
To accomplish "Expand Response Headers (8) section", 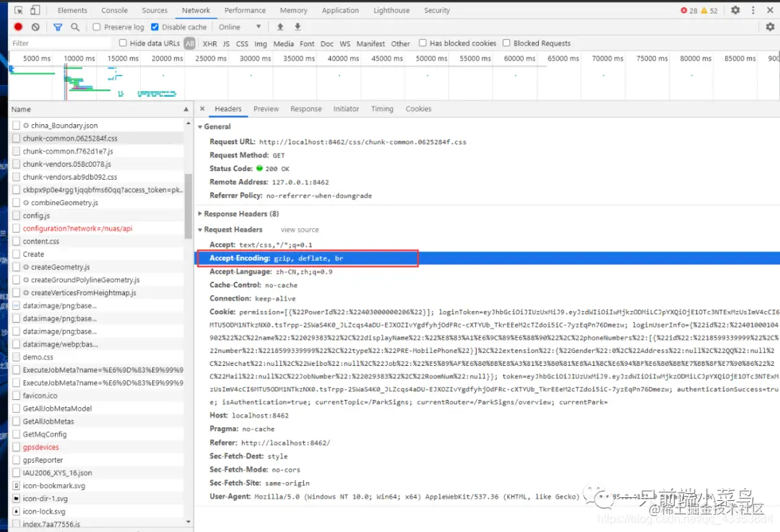I will point(200,214).
